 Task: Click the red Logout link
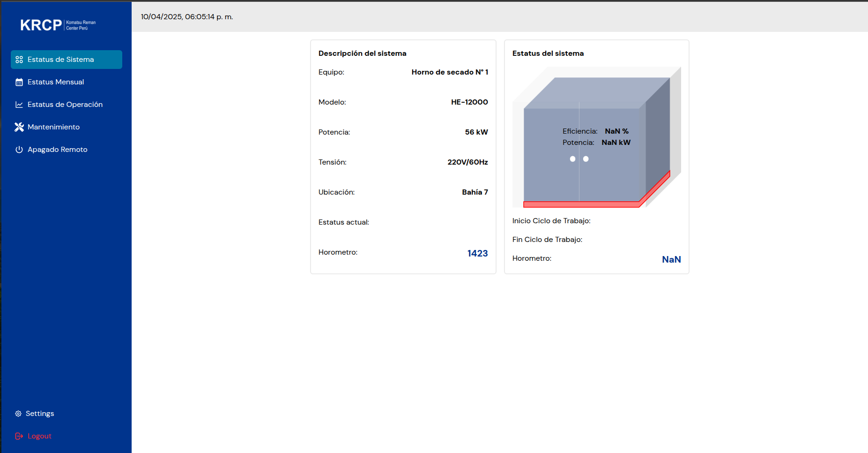tap(39, 436)
